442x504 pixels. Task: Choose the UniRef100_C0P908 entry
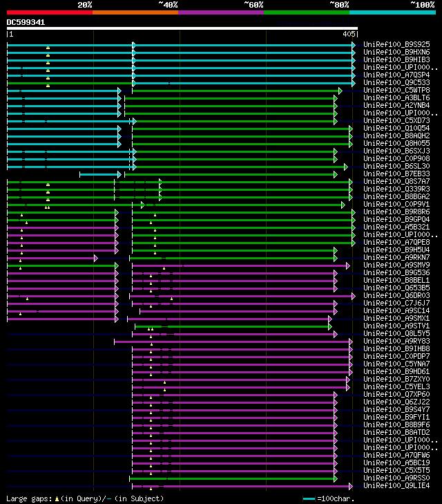pos(396,159)
